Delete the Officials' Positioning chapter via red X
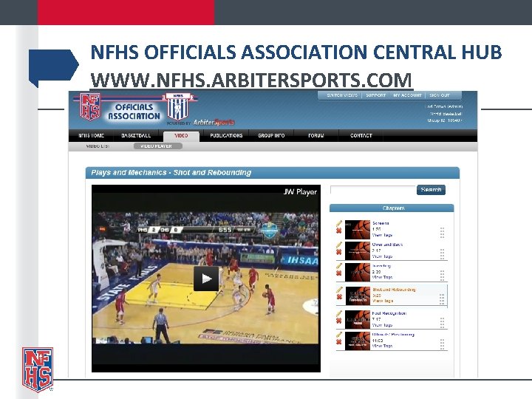532x399 pixels. tap(338, 342)
